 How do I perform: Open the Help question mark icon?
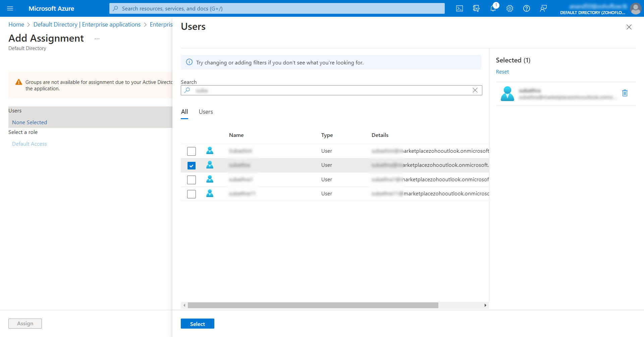click(527, 8)
